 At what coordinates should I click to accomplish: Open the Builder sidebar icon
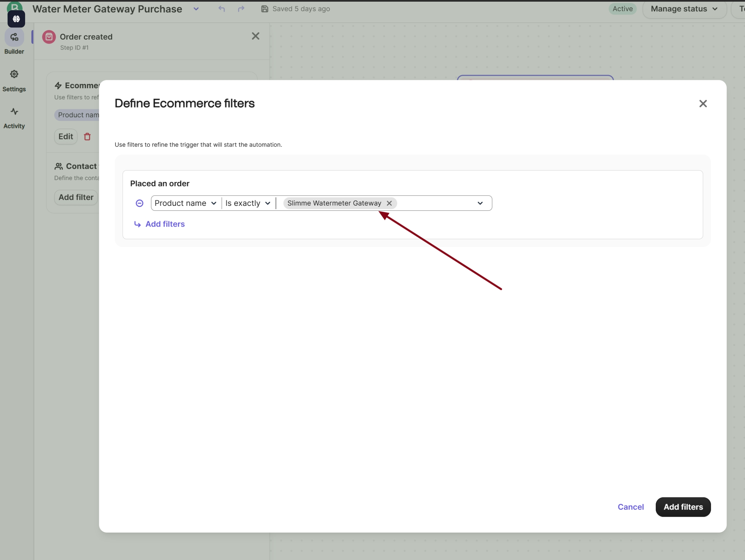click(x=14, y=37)
